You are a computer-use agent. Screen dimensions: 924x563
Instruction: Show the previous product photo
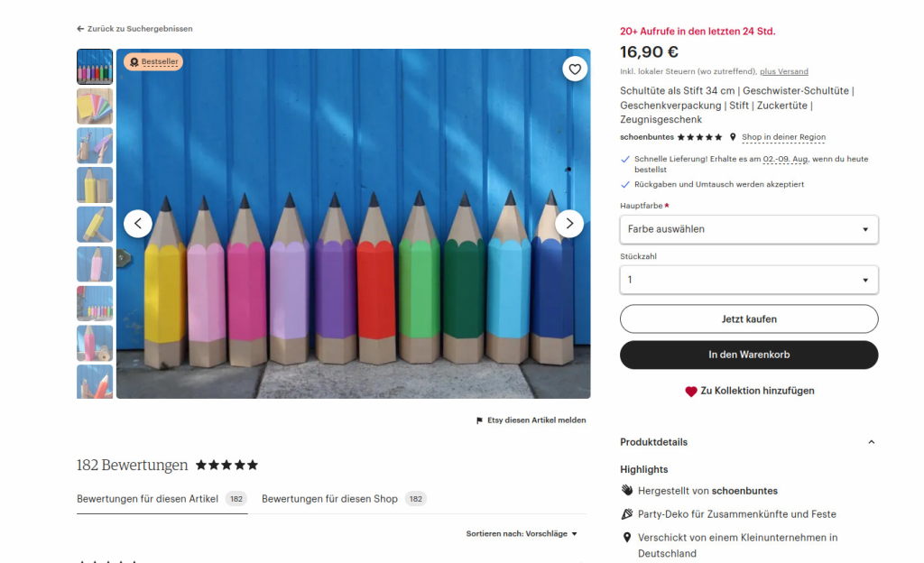[x=138, y=224]
